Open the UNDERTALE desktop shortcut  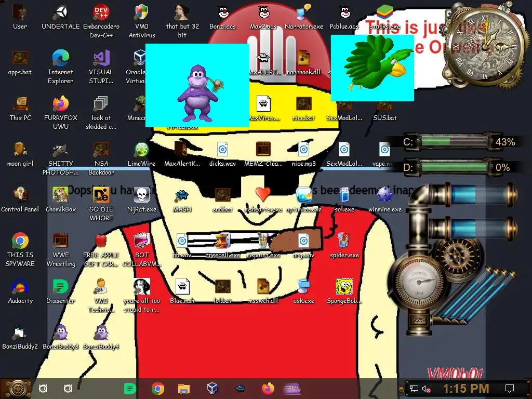(x=61, y=17)
